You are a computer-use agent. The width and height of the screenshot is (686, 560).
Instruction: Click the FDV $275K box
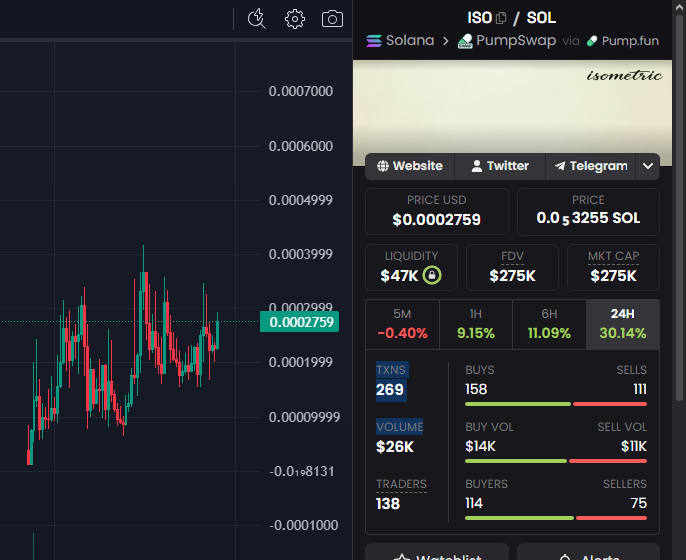point(512,267)
